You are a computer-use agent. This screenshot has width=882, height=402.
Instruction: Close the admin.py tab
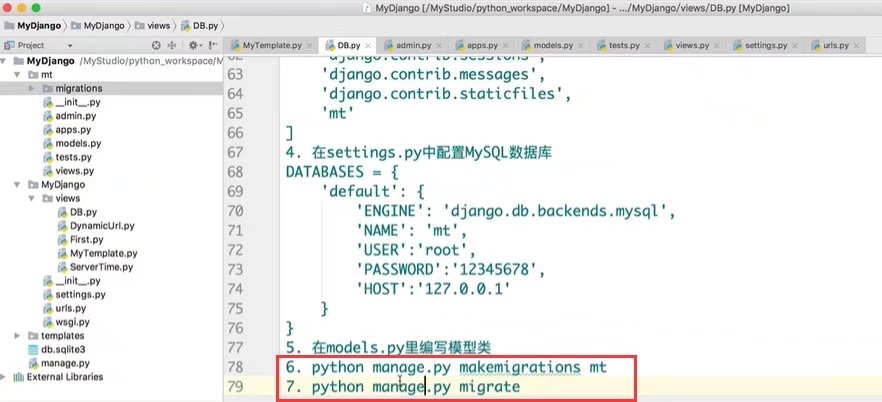tap(439, 46)
